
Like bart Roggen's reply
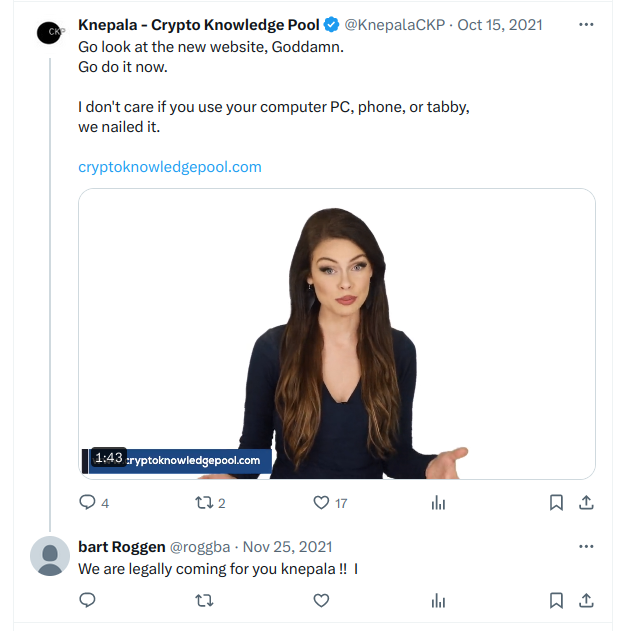pos(321,601)
